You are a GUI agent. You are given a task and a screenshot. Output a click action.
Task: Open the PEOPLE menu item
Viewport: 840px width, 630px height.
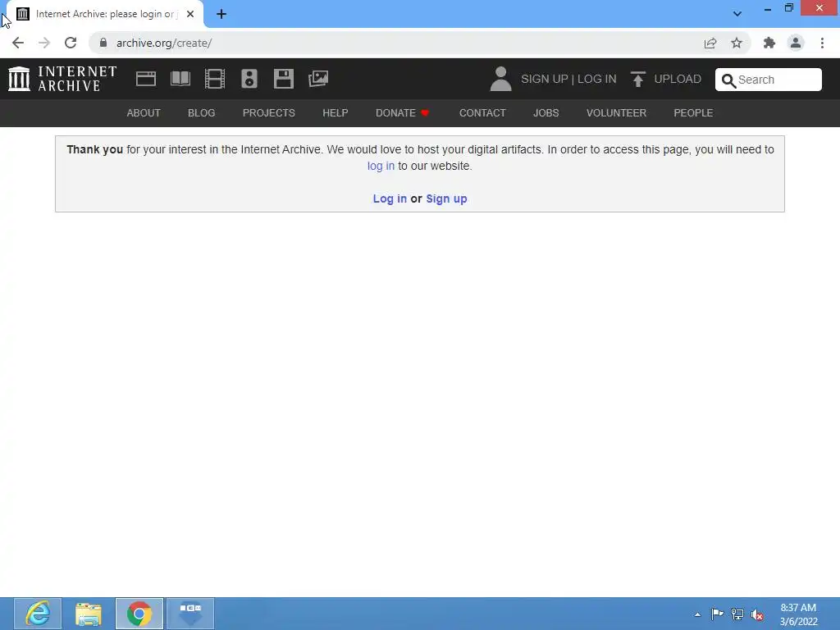693,113
